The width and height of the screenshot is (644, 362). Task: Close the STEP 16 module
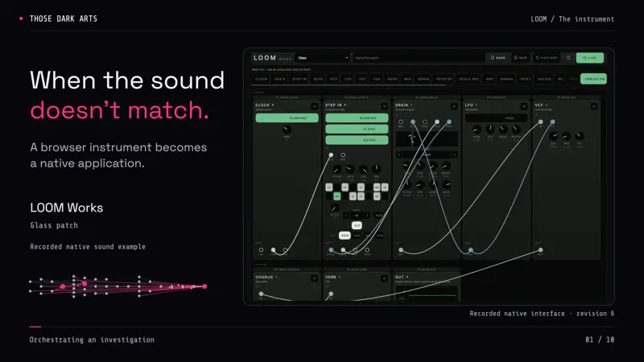(384, 106)
